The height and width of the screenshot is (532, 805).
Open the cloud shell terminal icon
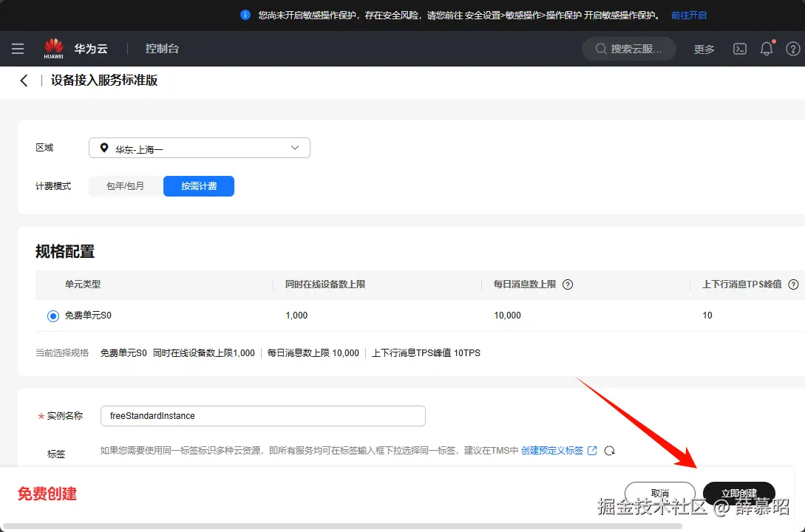coord(740,49)
